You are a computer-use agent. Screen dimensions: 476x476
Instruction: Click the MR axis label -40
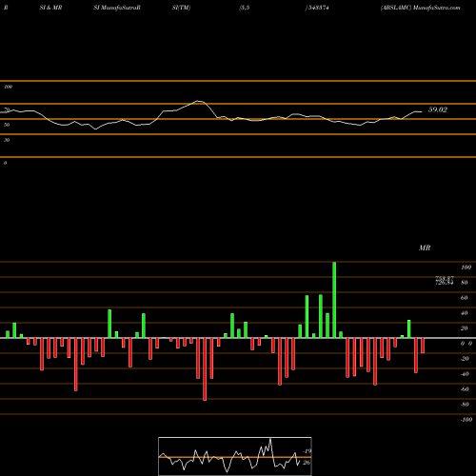click(465, 374)
